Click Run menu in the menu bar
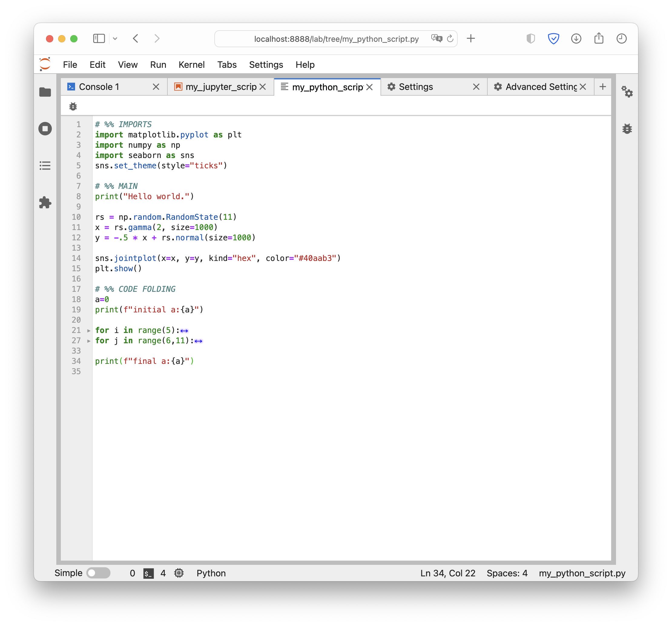This screenshot has width=672, height=626. pyautogui.click(x=158, y=64)
